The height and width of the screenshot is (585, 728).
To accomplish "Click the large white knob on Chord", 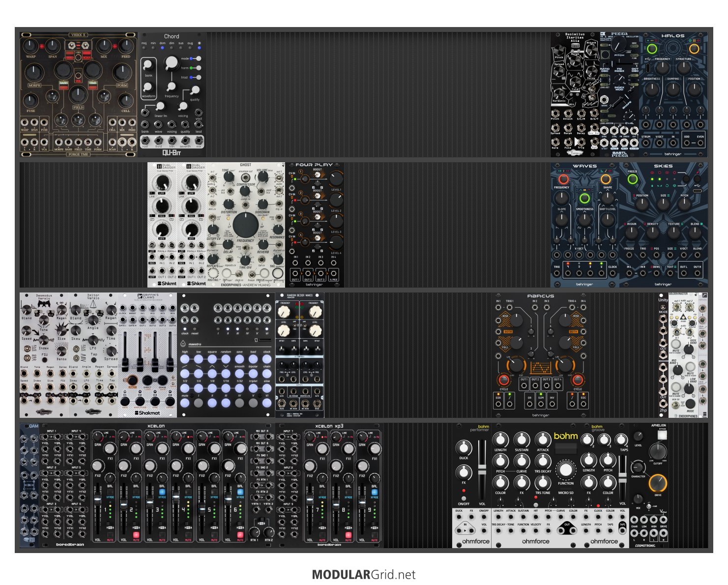I will point(171,62).
